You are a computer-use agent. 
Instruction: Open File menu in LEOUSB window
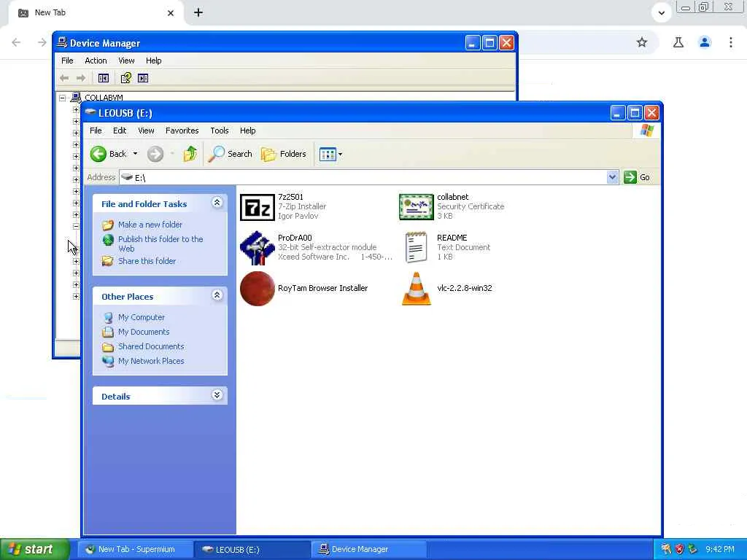pyautogui.click(x=96, y=131)
